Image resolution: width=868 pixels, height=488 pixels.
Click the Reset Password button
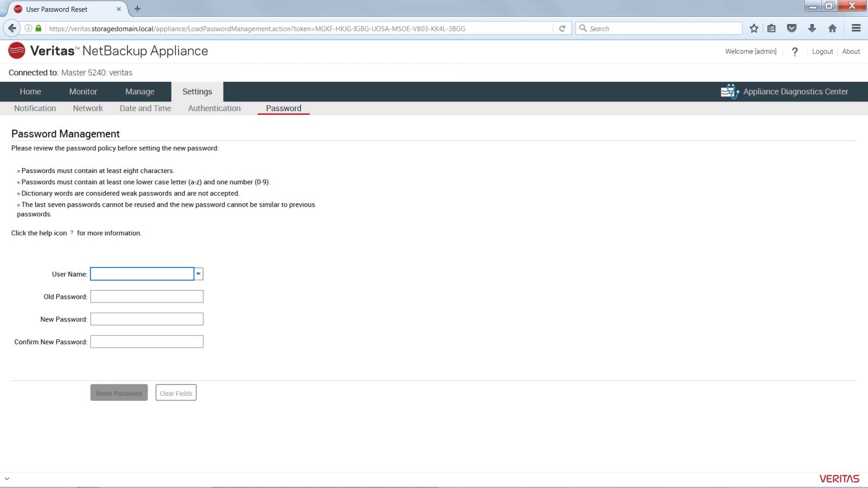click(x=119, y=393)
